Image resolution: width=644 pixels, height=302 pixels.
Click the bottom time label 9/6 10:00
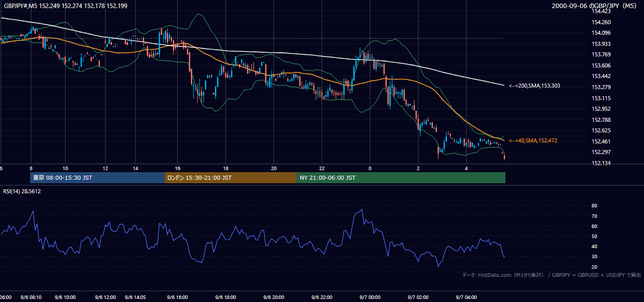click(65, 297)
